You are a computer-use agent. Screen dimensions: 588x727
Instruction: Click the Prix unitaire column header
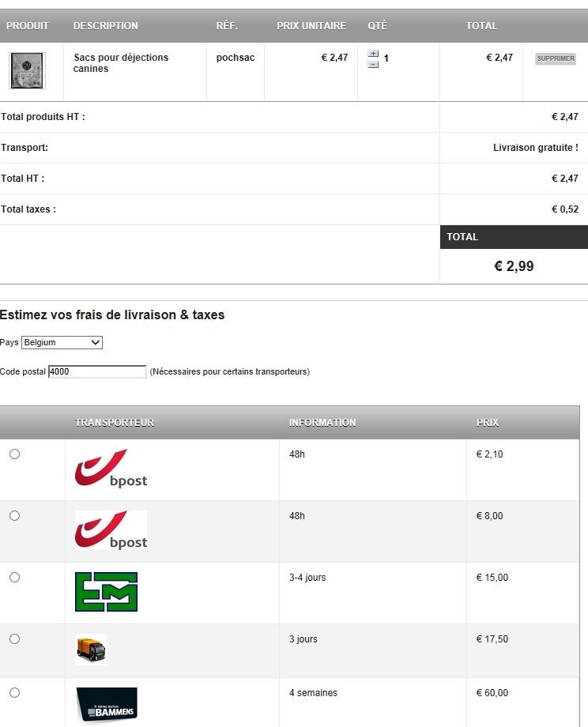(x=311, y=26)
